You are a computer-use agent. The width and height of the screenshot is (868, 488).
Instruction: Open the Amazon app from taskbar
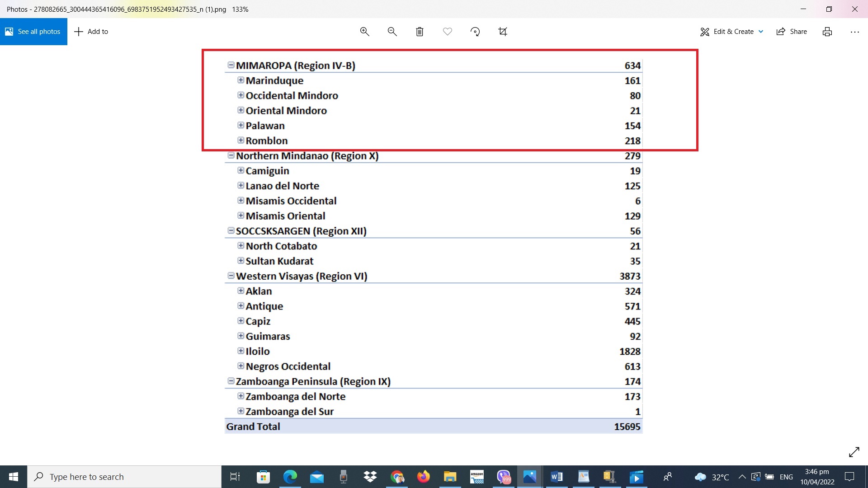pos(477,477)
